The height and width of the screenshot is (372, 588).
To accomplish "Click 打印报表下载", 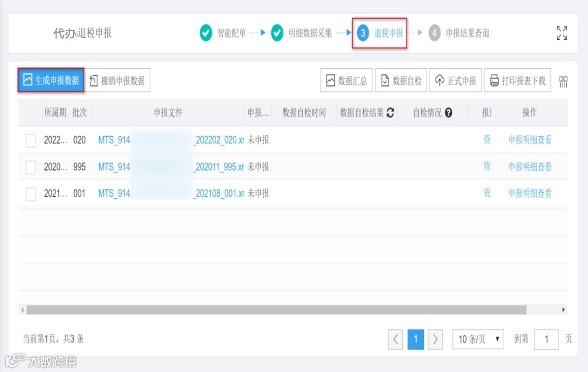I will click(x=518, y=80).
